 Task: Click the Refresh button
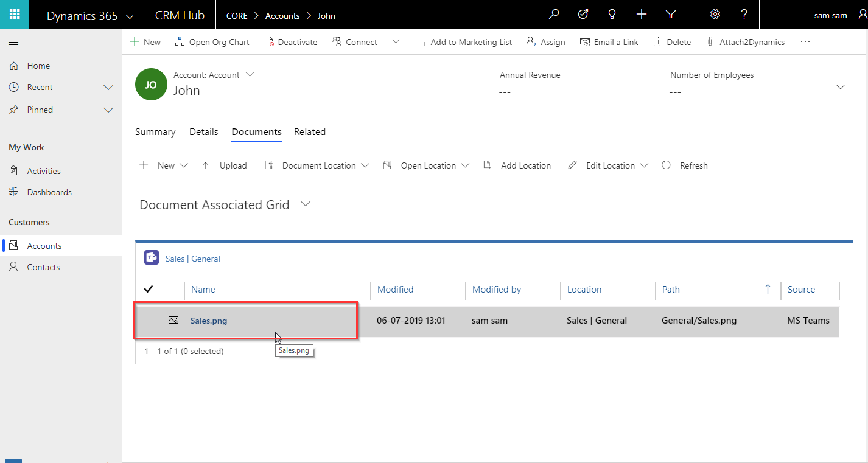pos(685,165)
